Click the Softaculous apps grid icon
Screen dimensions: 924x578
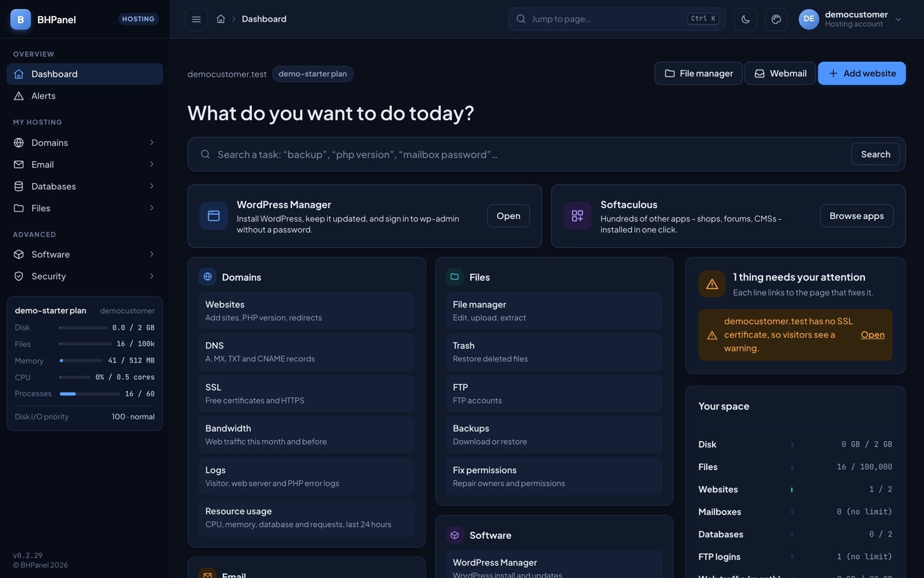577,216
